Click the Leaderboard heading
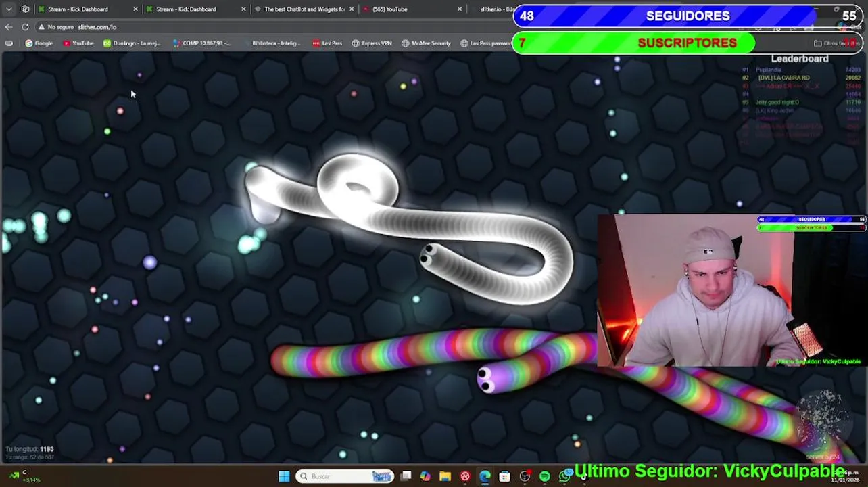The width and height of the screenshot is (868, 487). (800, 59)
